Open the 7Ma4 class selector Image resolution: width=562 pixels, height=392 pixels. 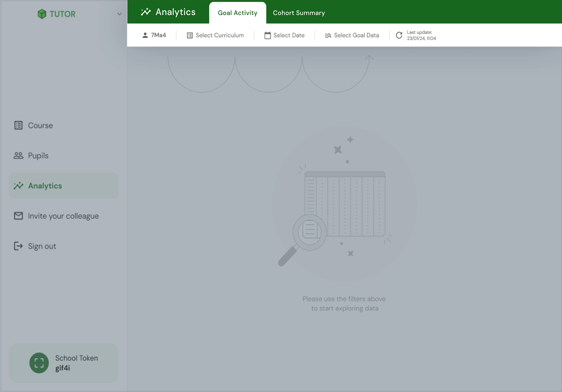pyautogui.click(x=154, y=35)
